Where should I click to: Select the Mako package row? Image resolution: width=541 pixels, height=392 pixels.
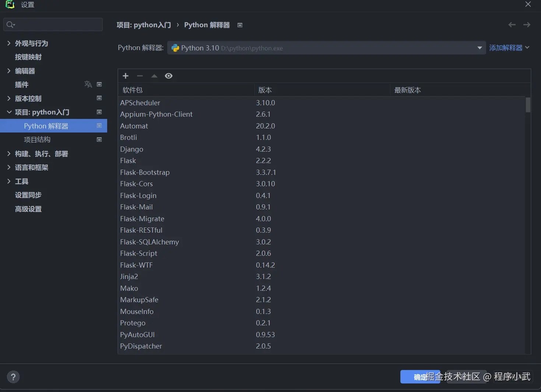pyautogui.click(x=322, y=288)
